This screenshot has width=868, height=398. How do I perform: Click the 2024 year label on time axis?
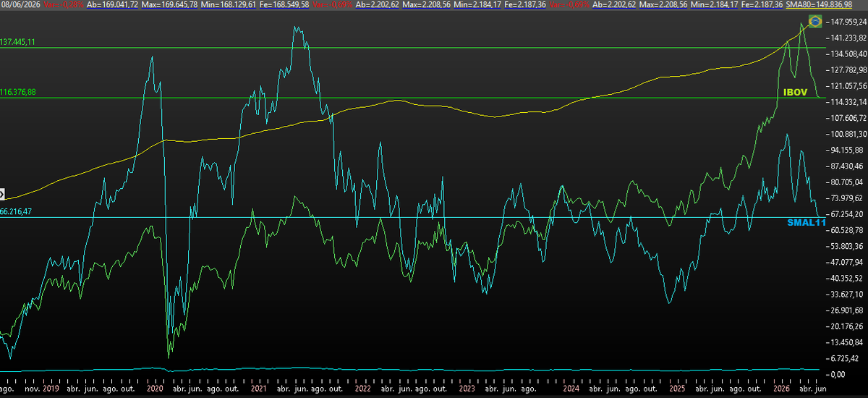(571, 388)
